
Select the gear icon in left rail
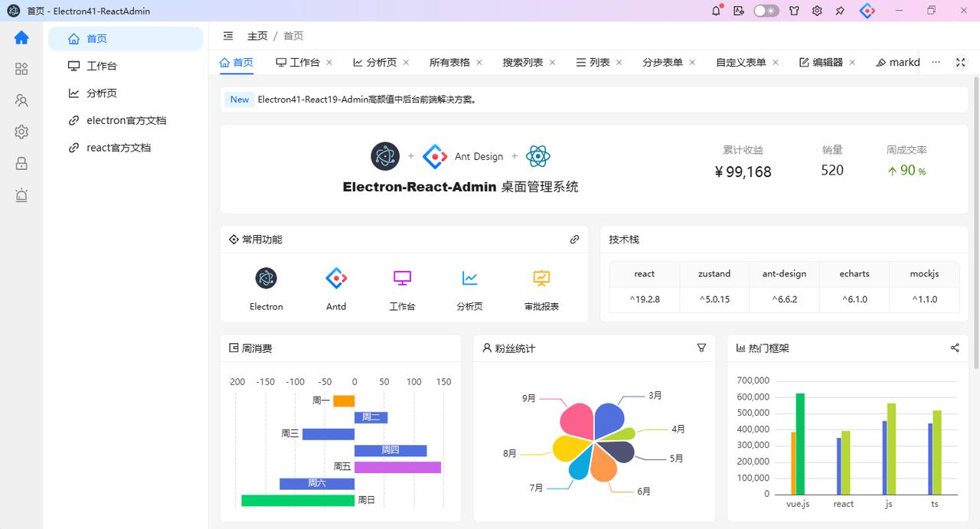click(x=21, y=132)
